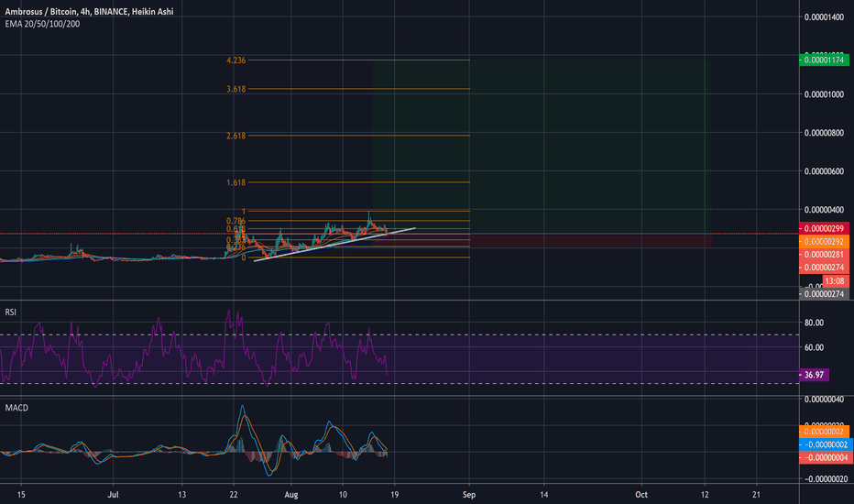This screenshot has height=504, width=854.
Task: Select the MACD pane label
Action: (x=16, y=408)
